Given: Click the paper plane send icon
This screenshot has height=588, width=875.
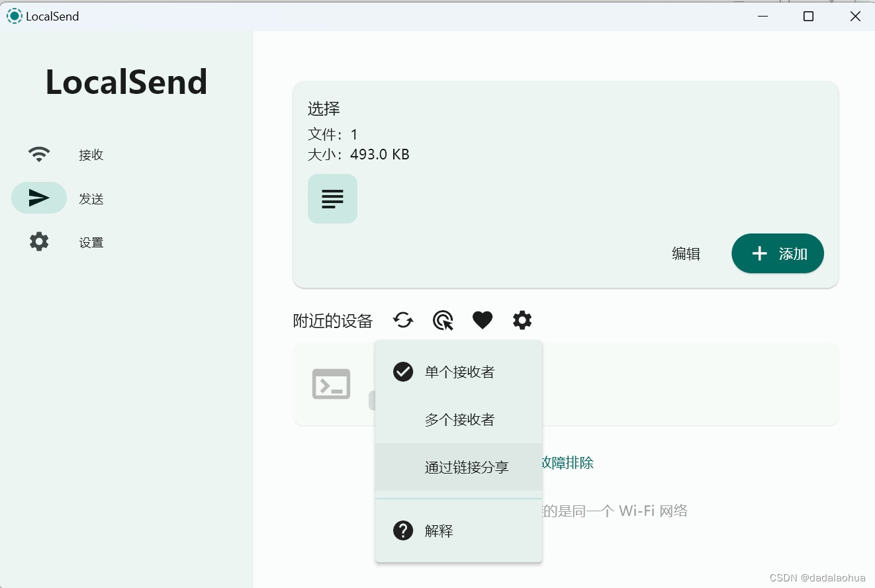Looking at the screenshot, I should [39, 198].
